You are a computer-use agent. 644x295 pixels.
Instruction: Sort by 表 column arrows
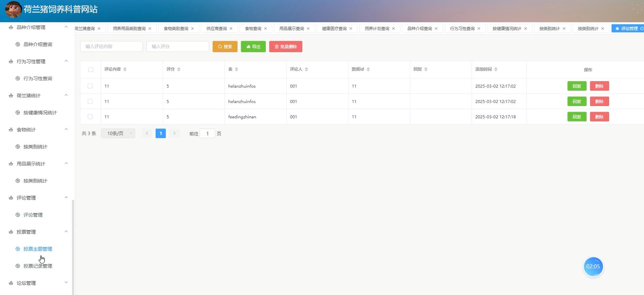pos(237,69)
